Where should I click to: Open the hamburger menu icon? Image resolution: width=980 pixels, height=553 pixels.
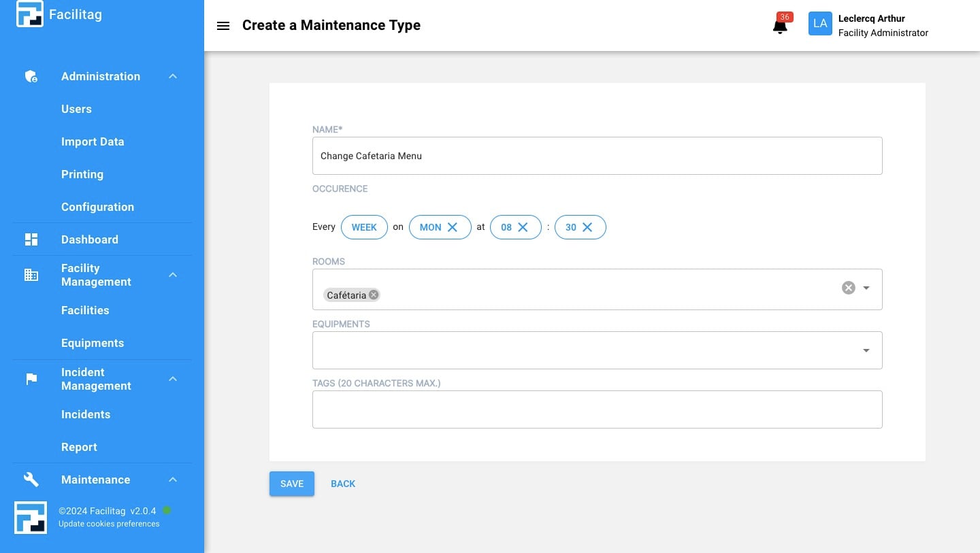(223, 26)
